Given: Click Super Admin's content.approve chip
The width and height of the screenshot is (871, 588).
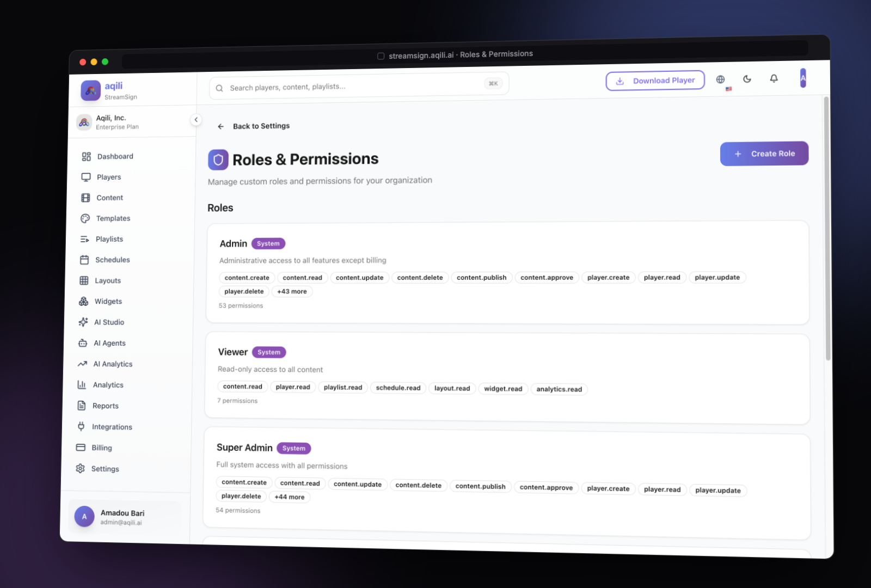Looking at the screenshot, I should click(546, 488).
